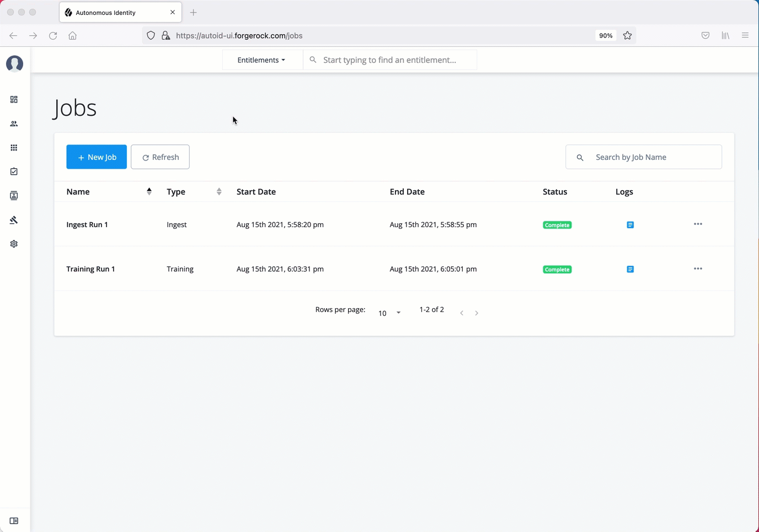Bookmark this page with the star icon
Screen dimensions: 759x532
[627, 36]
